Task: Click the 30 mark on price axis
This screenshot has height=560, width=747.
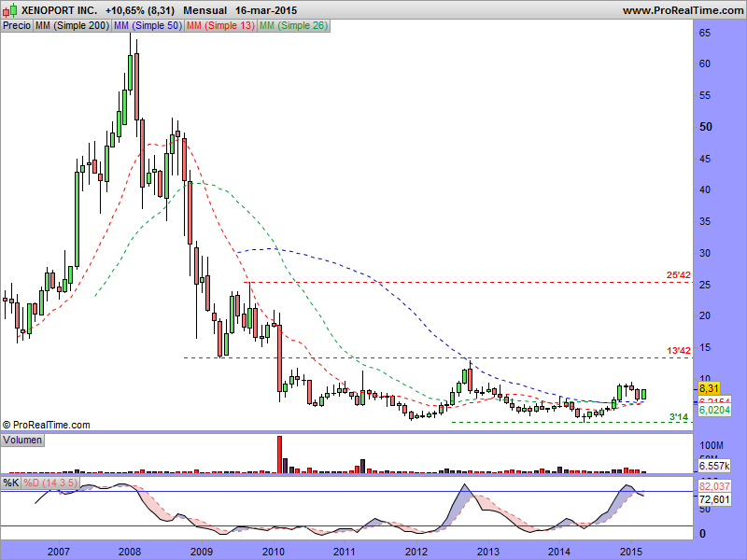Action: [705, 253]
